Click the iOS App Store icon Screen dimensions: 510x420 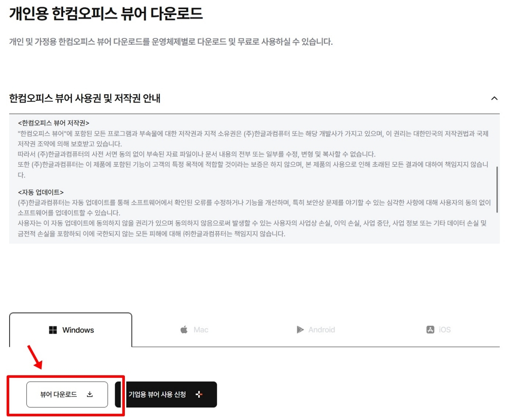click(430, 330)
